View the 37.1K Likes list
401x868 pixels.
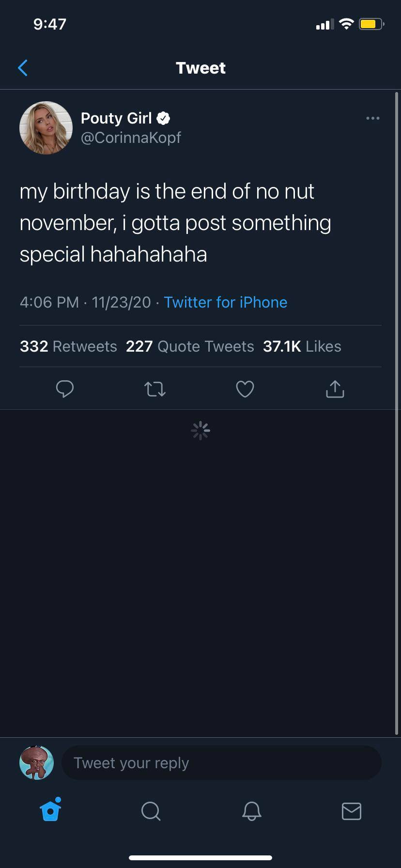[302, 346]
